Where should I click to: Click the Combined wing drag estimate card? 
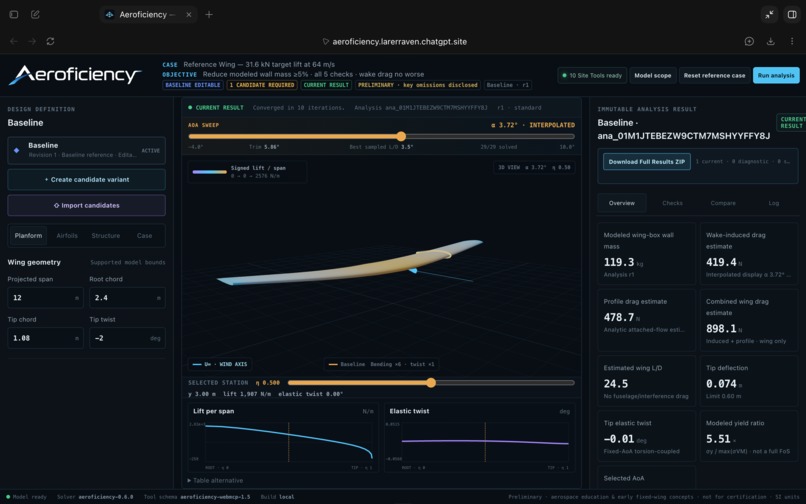pos(749,320)
